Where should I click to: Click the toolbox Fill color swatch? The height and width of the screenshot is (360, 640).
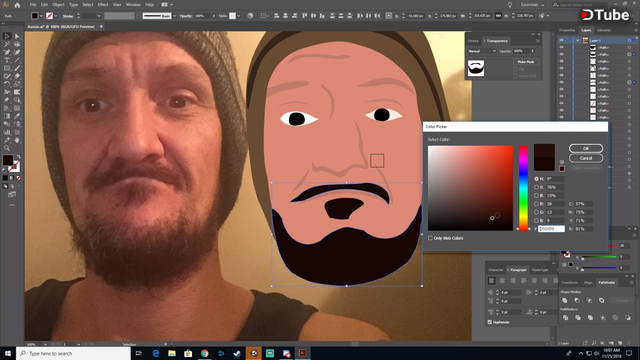pos(8,160)
